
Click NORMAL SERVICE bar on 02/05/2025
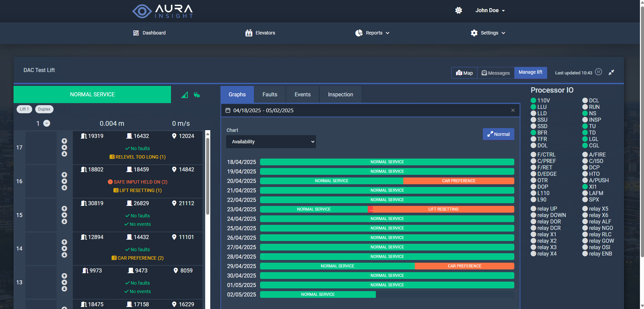click(318, 294)
